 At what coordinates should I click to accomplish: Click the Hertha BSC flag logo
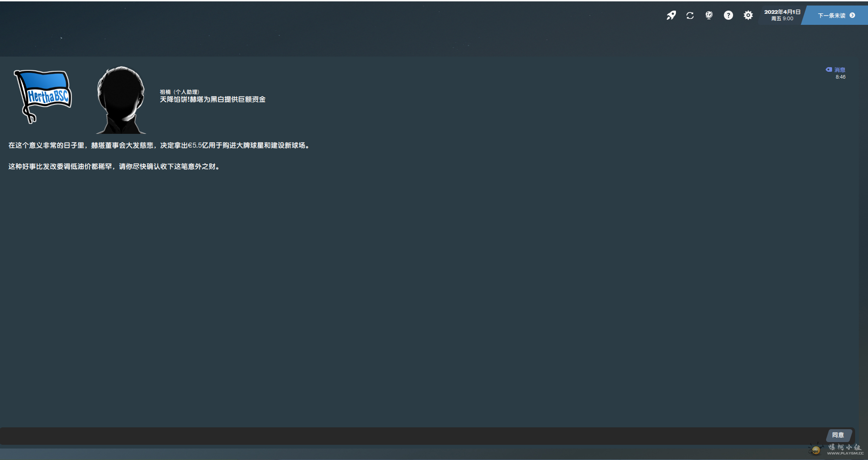[43, 96]
